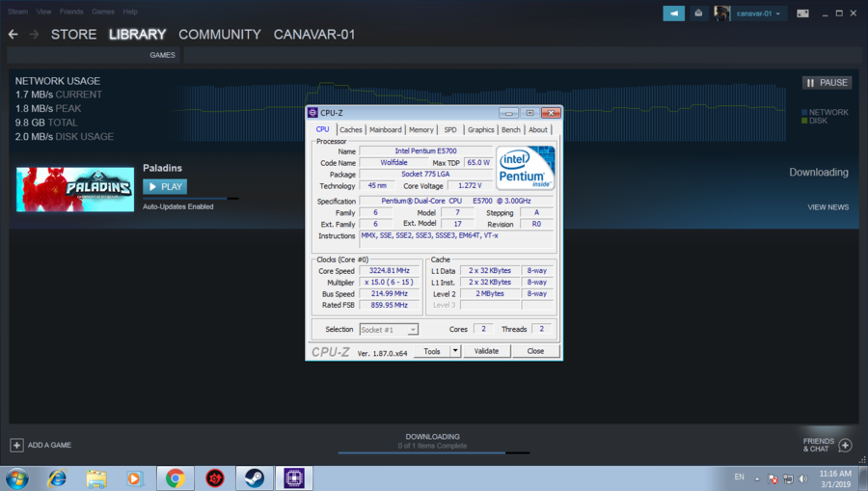Open the red gear app in taskbar

tap(215, 478)
